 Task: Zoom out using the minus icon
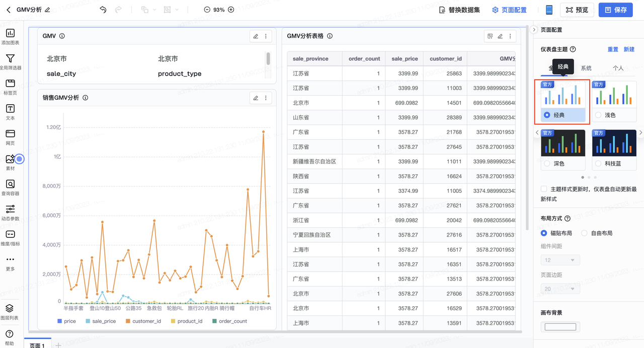click(x=207, y=10)
